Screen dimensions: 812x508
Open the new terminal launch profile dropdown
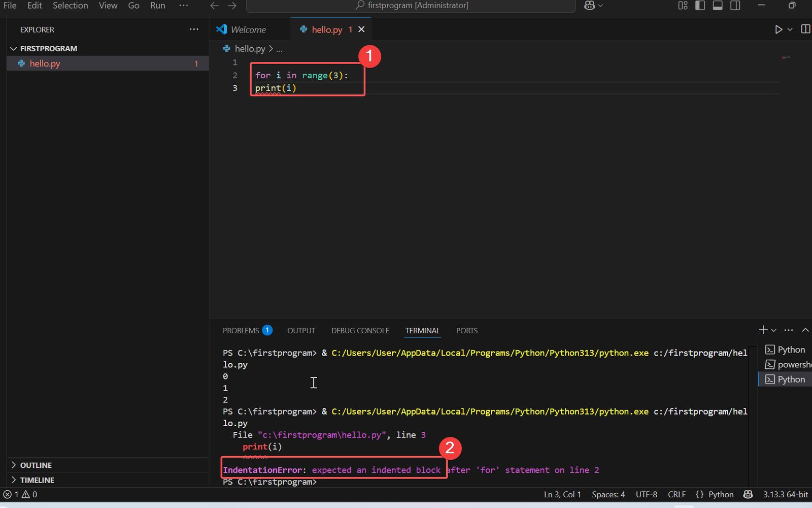(x=774, y=330)
